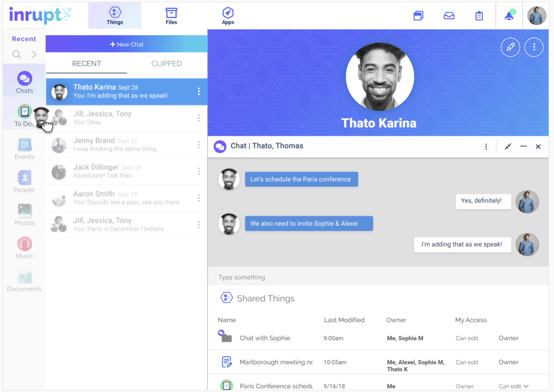554x392 pixels.
Task: Open the chat header three-dot menu
Action: (486, 147)
